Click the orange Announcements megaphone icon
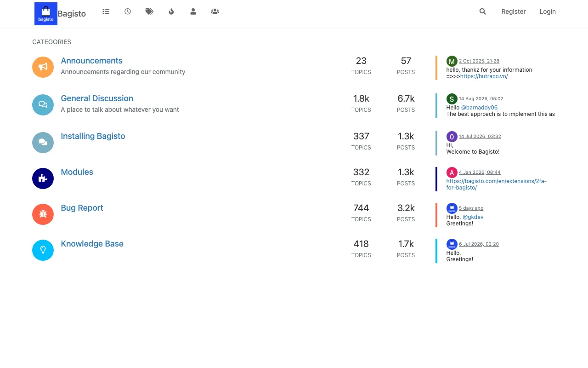Image resolution: width=588 pixels, height=368 pixels. click(43, 67)
